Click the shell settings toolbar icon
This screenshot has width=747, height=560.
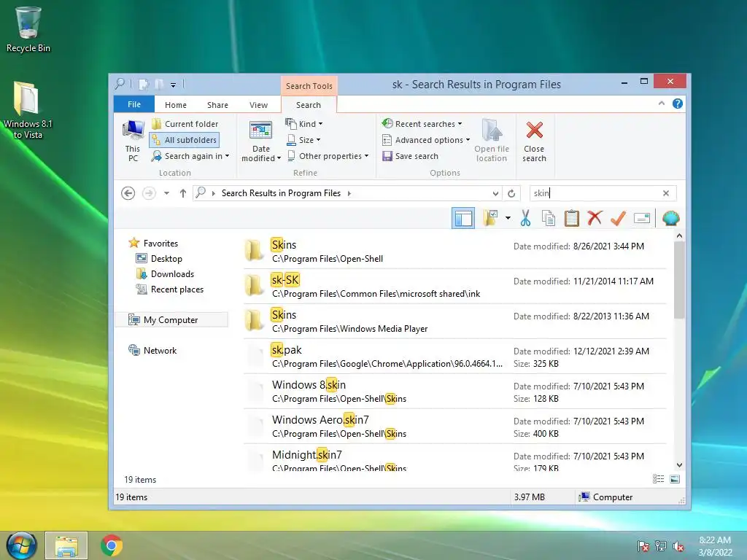(671, 218)
